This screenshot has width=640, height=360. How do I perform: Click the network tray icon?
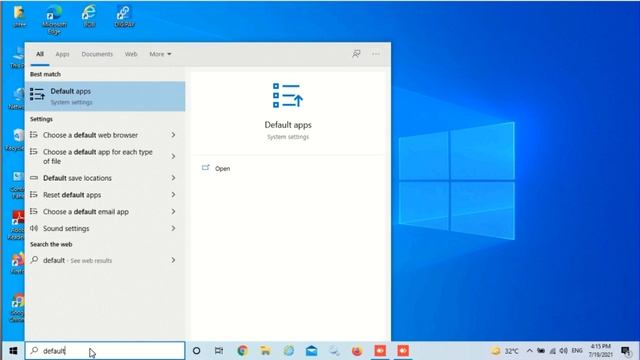[x=553, y=351]
